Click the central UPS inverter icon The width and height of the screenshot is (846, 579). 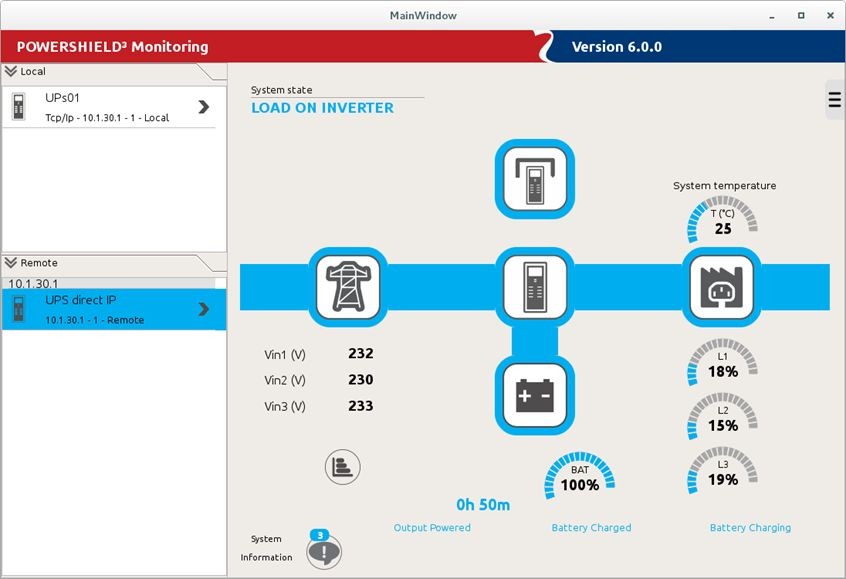(535, 286)
